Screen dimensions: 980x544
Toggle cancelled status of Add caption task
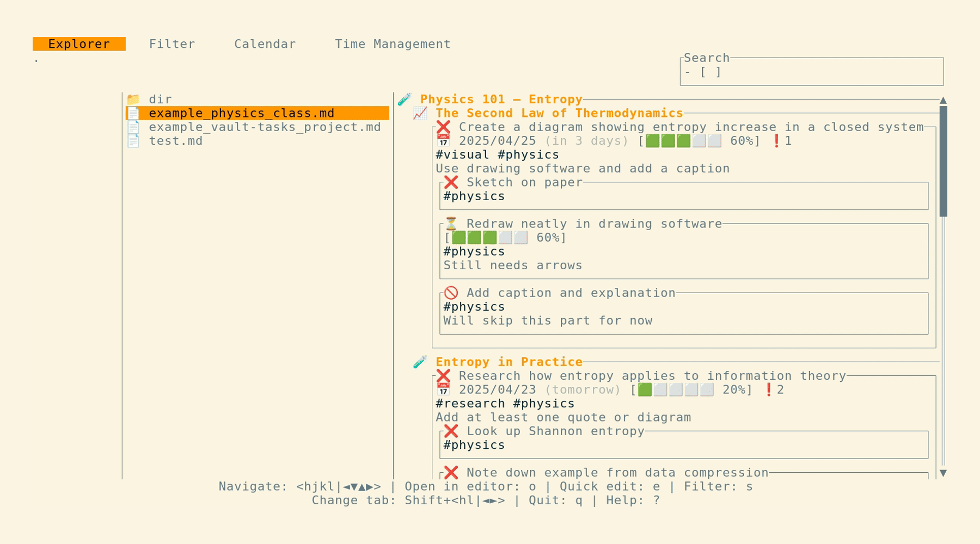(451, 293)
